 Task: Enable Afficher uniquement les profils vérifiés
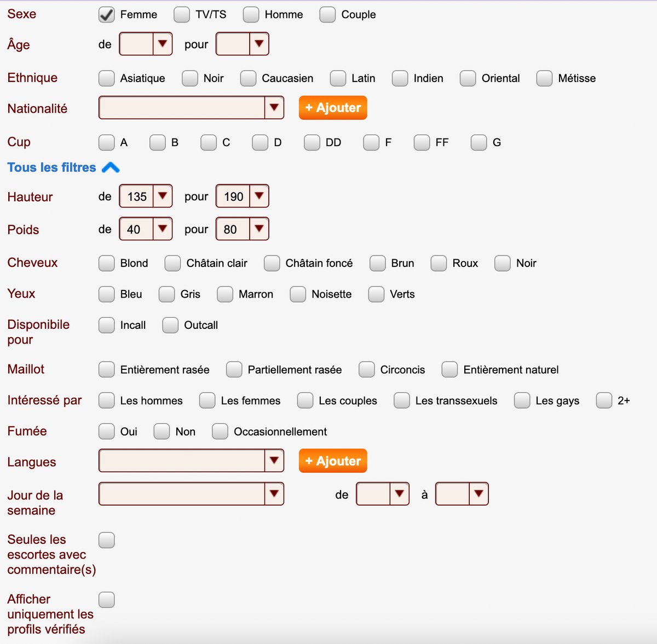[107, 600]
